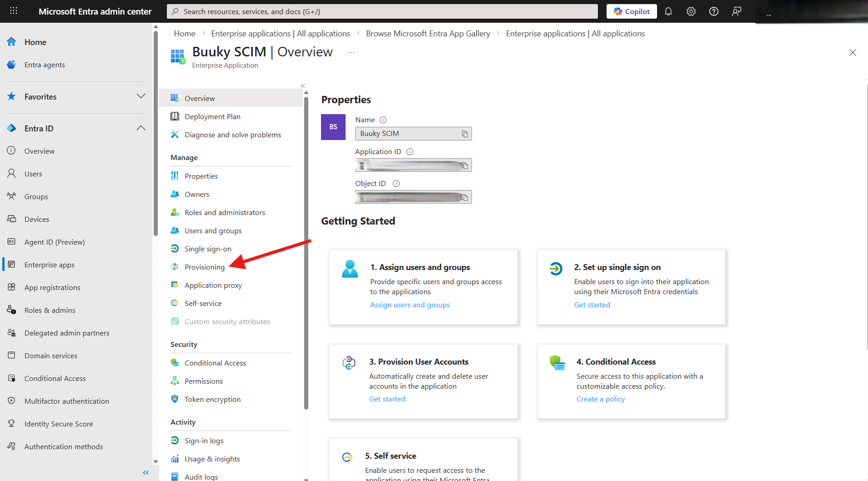
Task: Open the help question mark
Action: click(713, 11)
